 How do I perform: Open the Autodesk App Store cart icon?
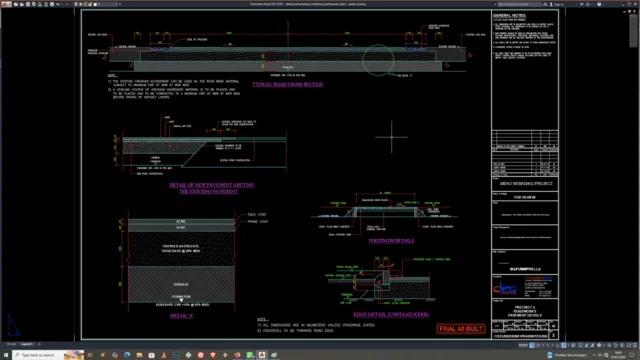(x=582, y=4)
